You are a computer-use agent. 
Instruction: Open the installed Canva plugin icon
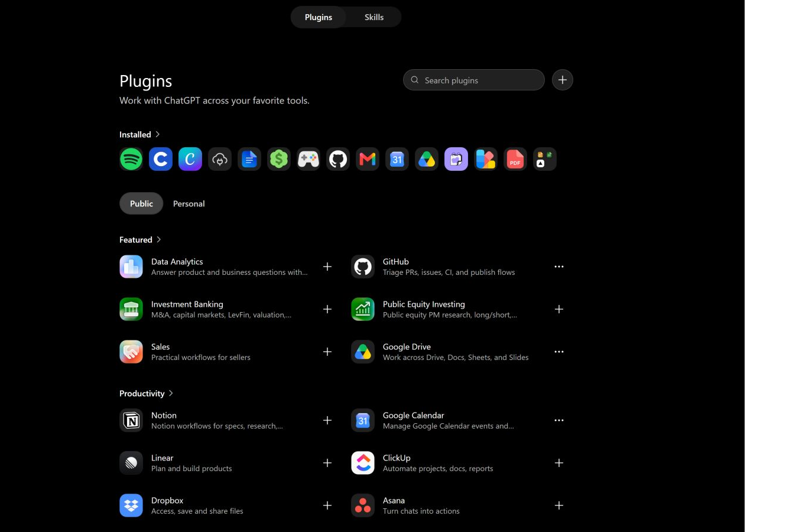[190, 159]
